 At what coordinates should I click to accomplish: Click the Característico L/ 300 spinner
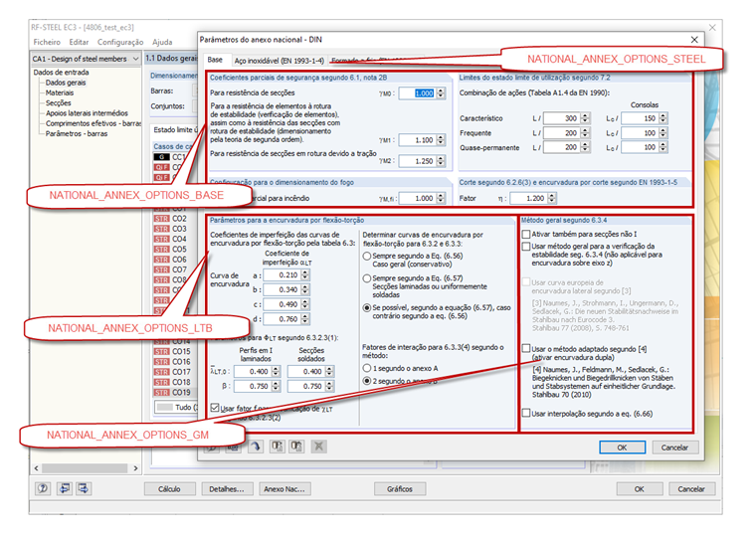coord(585,118)
